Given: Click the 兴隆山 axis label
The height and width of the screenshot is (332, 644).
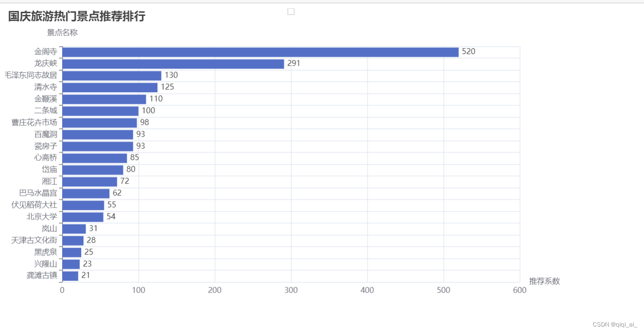Looking at the screenshot, I should (x=46, y=264).
